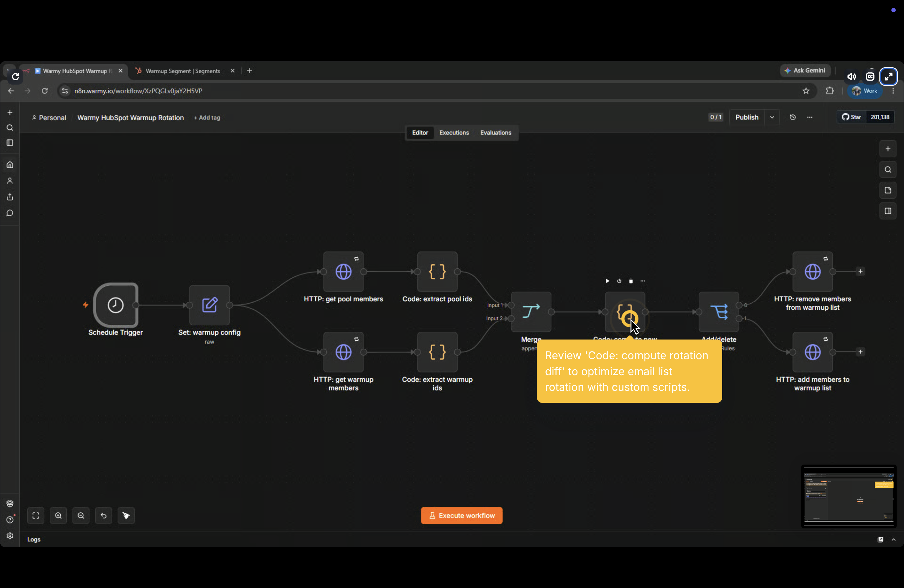Click the plus icon in the left sidebar

[x=10, y=113]
